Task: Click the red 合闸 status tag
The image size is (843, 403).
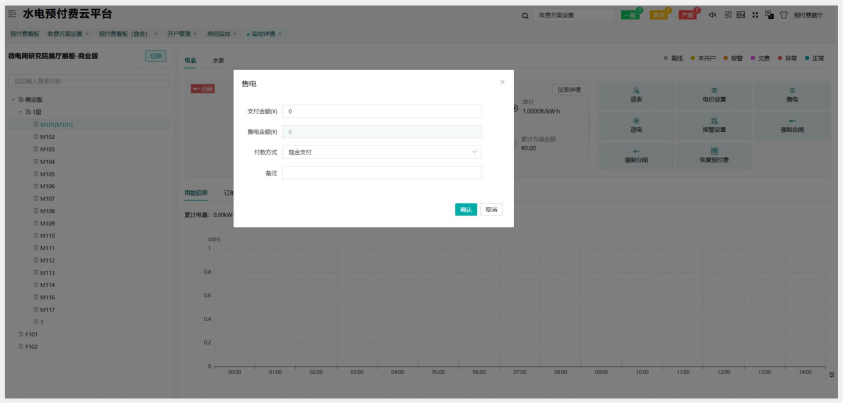Action: (x=203, y=89)
